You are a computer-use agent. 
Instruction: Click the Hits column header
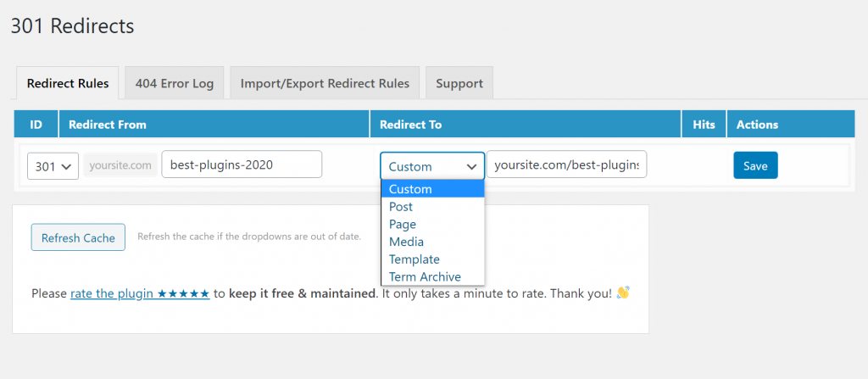pos(704,124)
